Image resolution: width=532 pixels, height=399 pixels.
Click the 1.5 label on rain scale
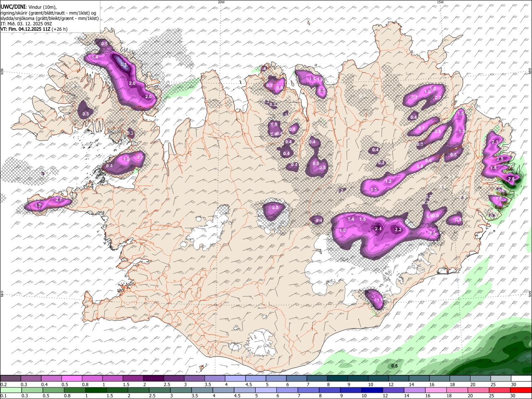click(x=110, y=396)
